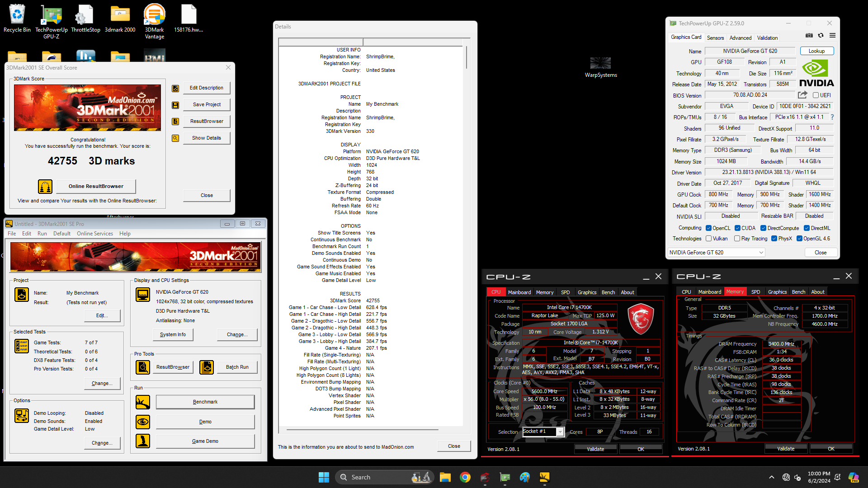Open the WarpSystems desktop icon

[x=601, y=67]
